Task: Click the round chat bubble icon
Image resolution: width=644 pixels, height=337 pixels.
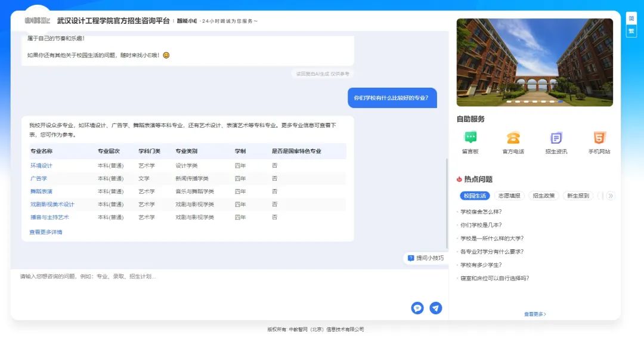Action: tap(417, 308)
